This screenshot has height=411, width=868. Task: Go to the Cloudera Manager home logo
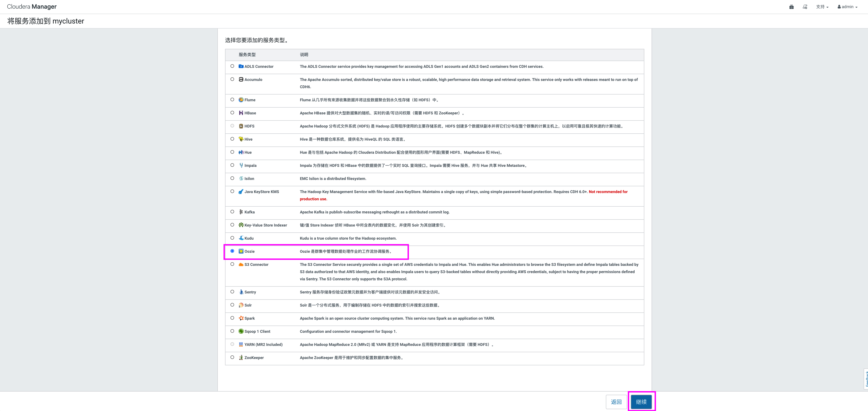pos(32,7)
